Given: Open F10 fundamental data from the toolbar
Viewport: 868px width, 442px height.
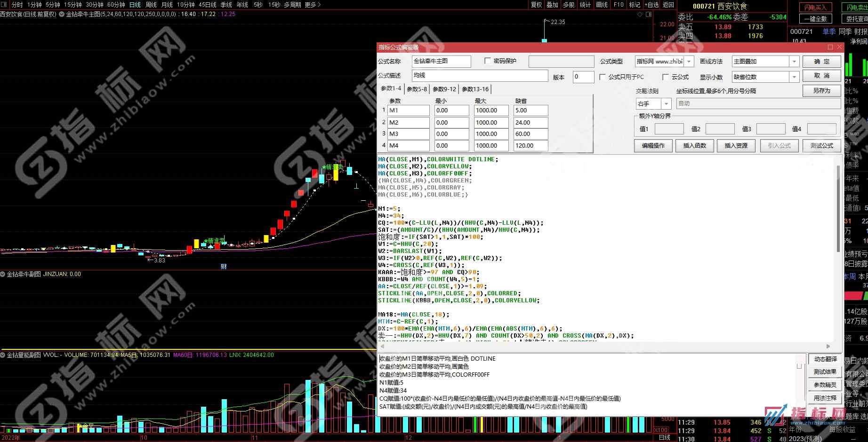Looking at the screenshot, I should 618,5.
